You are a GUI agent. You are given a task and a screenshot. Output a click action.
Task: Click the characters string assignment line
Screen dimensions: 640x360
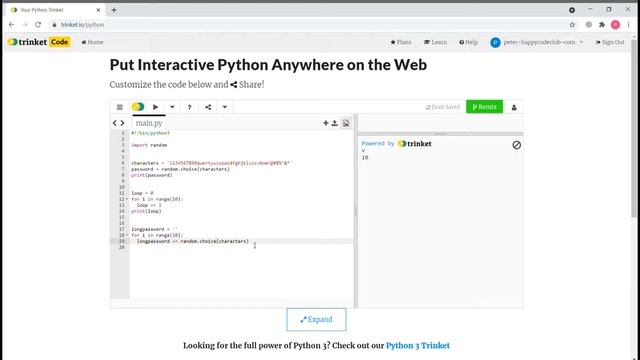211,163
